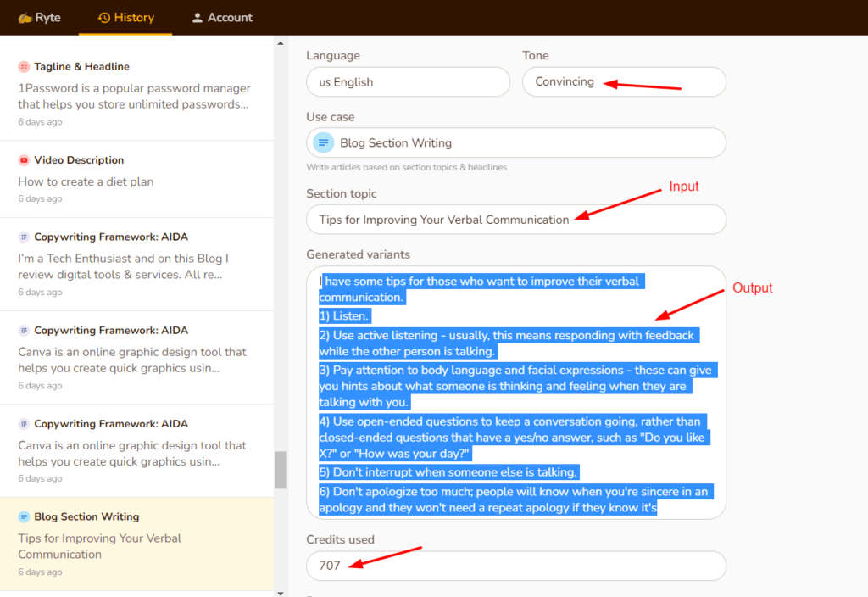Open the Use case selector

[x=515, y=142]
